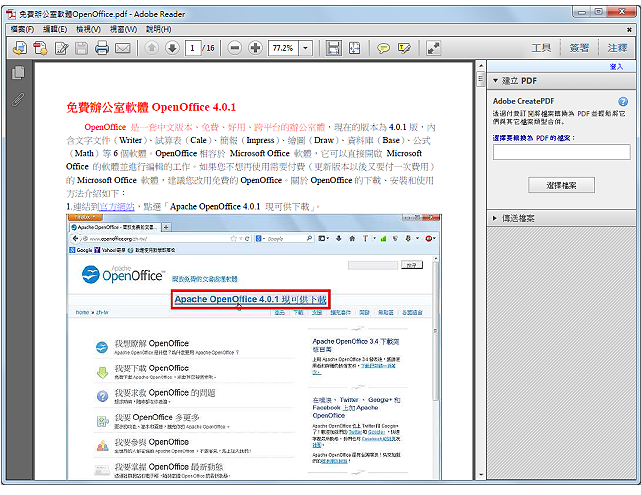
Task: Switch to read mode with expand icon
Action: click(x=433, y=48)
